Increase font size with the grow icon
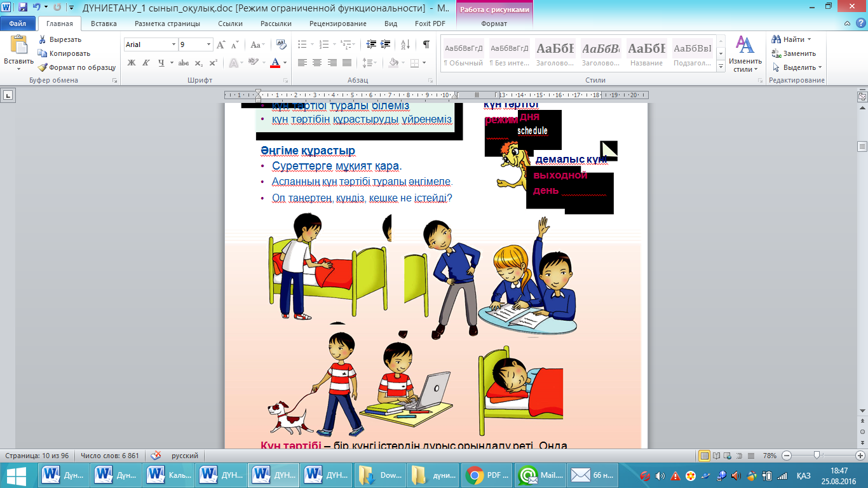The width and height of the screenshot is (868, 488). (x=220, y=44)
